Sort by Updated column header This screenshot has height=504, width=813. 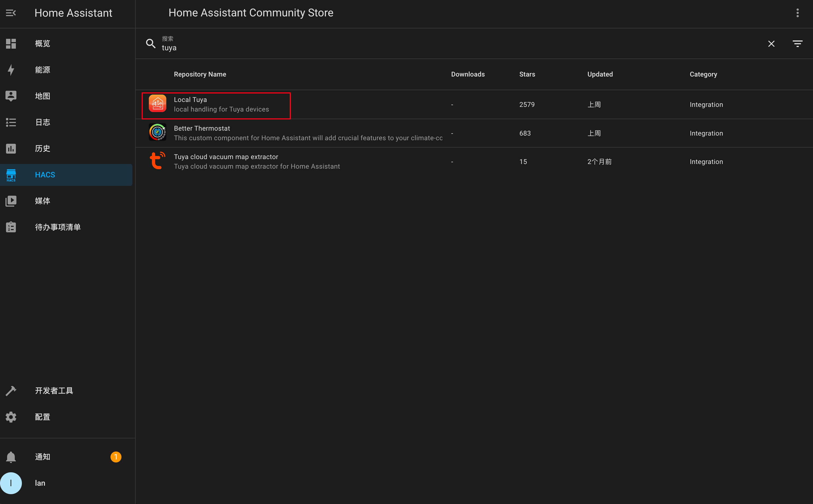point(600,74)
